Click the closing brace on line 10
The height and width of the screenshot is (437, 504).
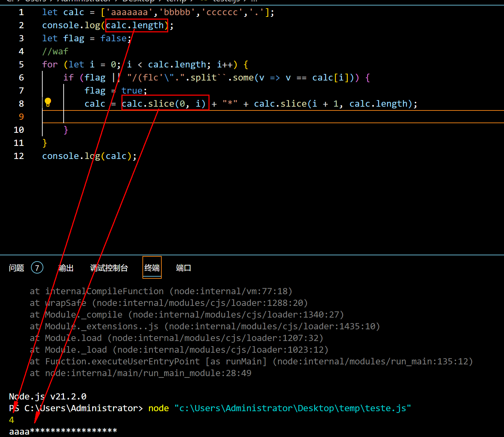tap(66, 130)
